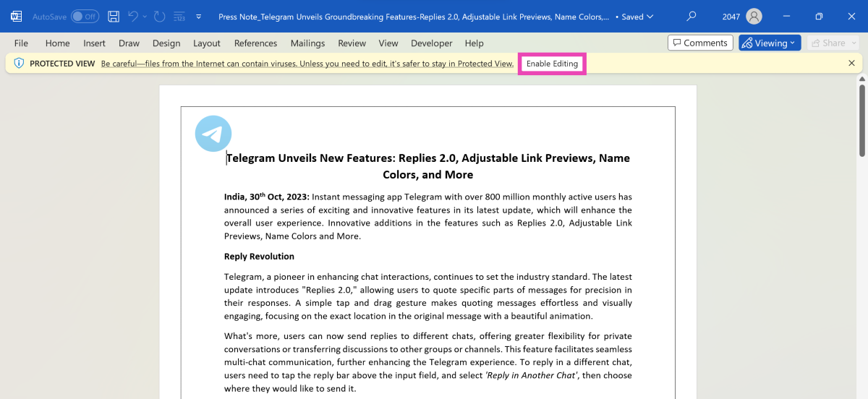Click the PROTECTED VIEW label

[62, 64]
